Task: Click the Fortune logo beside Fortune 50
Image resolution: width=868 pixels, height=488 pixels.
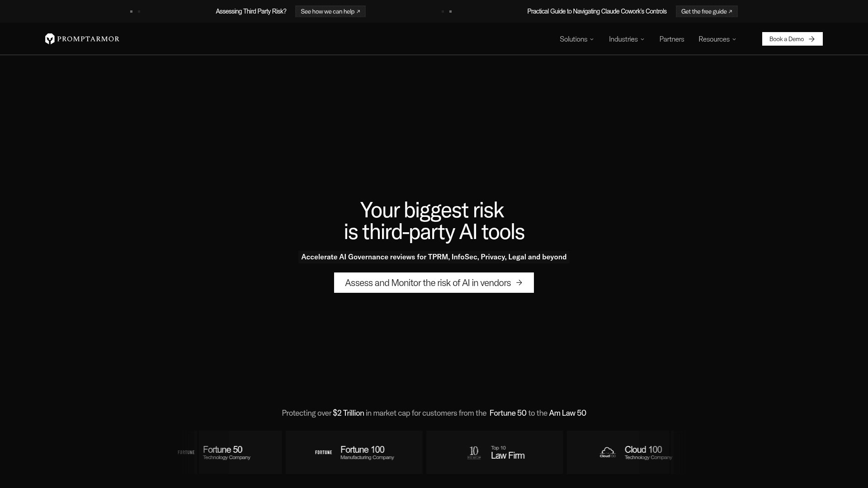Action: point(186,452)
